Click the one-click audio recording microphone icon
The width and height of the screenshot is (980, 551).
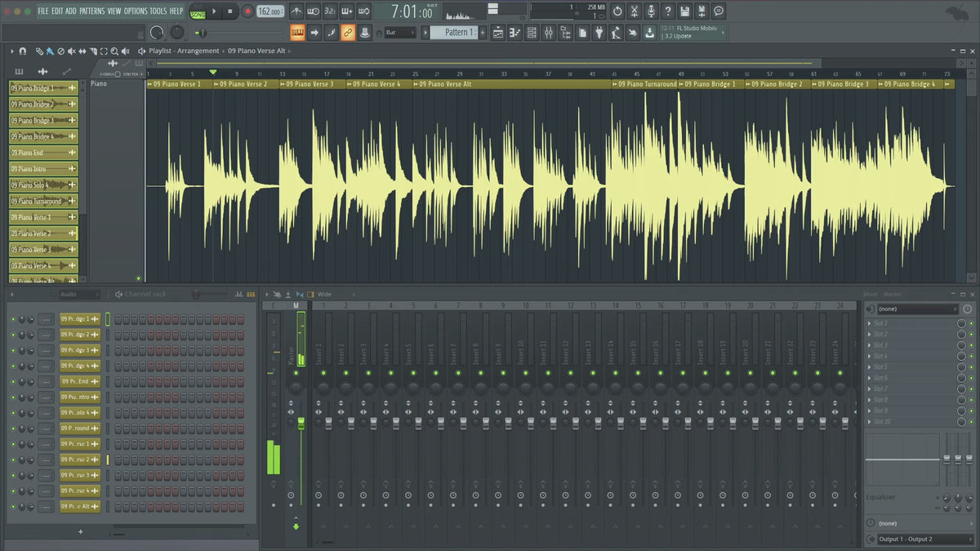point(650,11)
